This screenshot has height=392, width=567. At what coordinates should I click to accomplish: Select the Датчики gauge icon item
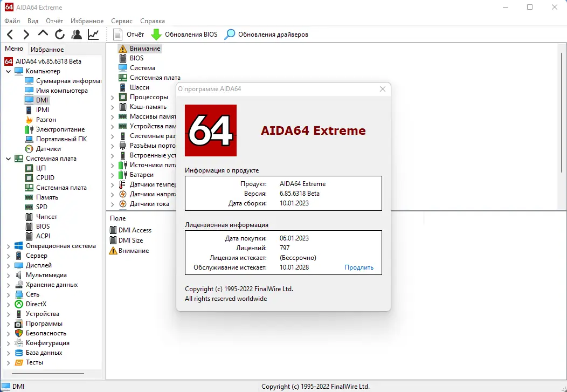29,149
